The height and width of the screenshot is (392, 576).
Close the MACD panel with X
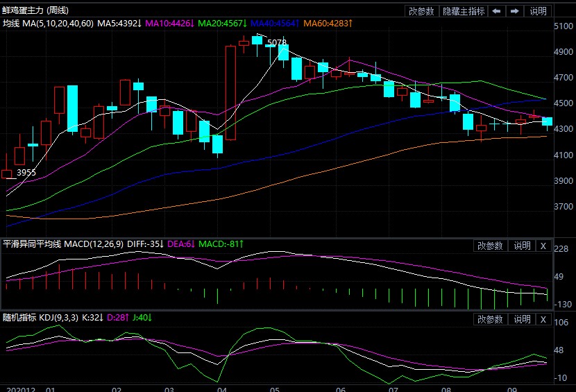543,246
